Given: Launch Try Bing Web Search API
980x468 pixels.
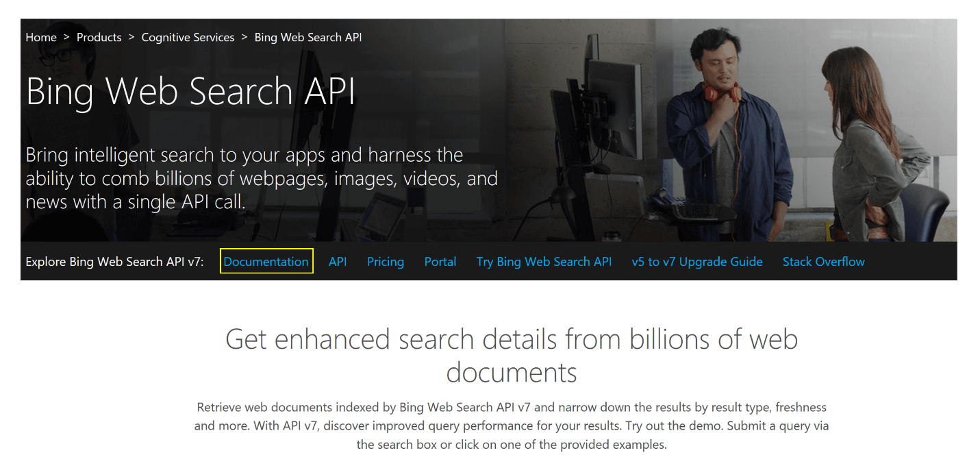Looking at the screenshot, I should click(544, 262).
